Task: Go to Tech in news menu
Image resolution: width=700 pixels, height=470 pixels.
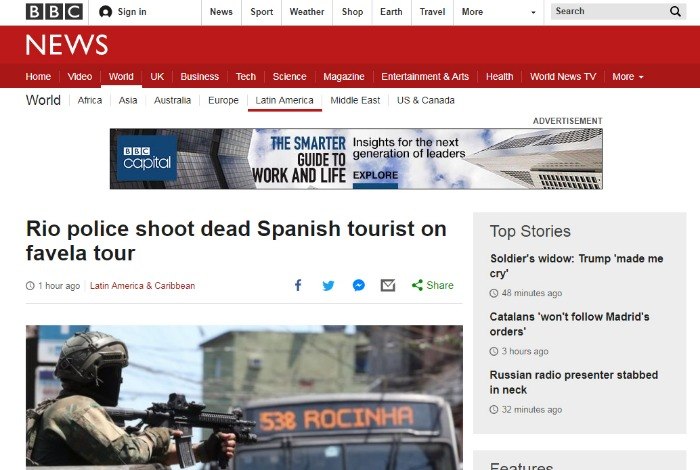Action: pos(245,77)
